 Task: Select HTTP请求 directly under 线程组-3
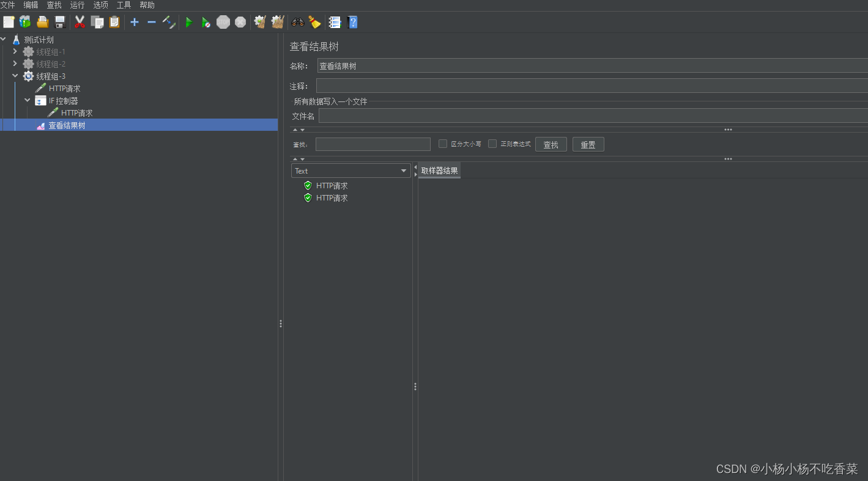point(64,89)
